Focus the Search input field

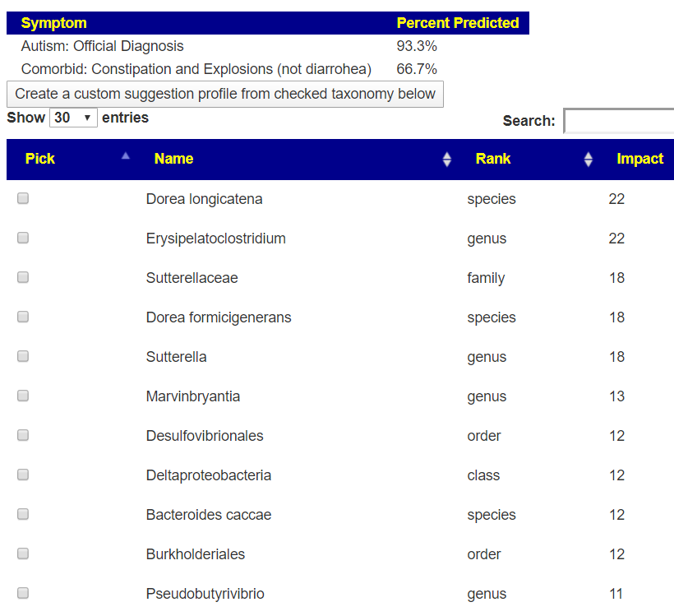(618, 121)
